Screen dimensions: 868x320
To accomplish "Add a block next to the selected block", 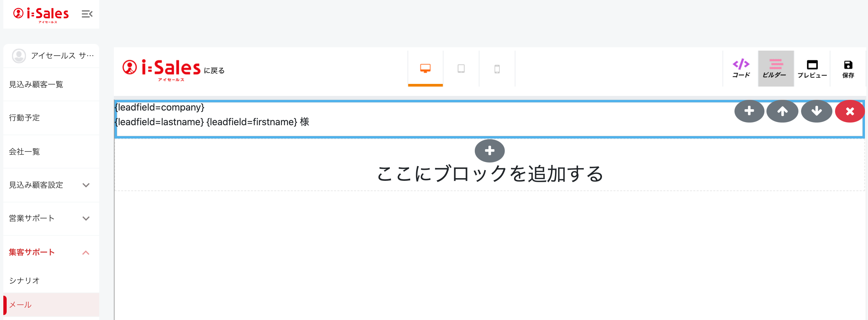I will pos(749,111).
